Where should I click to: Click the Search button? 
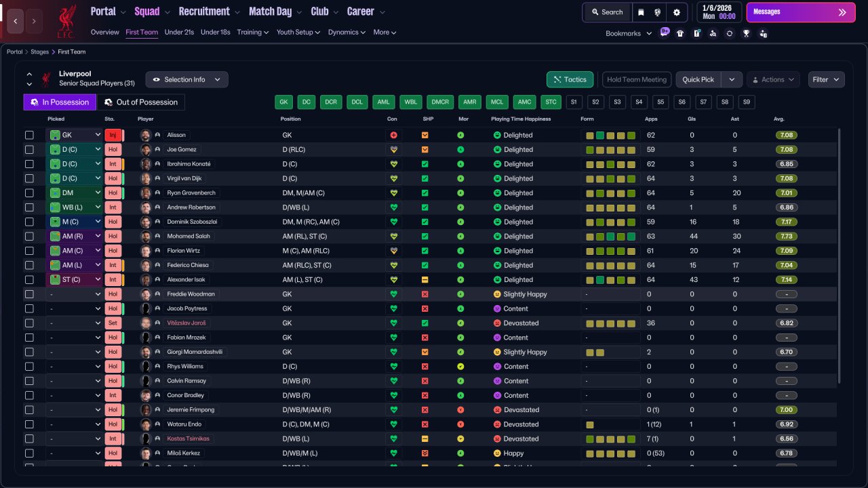click(606, 12)
